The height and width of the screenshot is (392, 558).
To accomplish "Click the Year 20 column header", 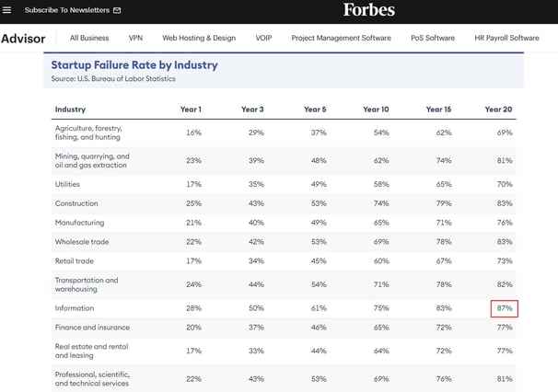I will click(498, 110).
